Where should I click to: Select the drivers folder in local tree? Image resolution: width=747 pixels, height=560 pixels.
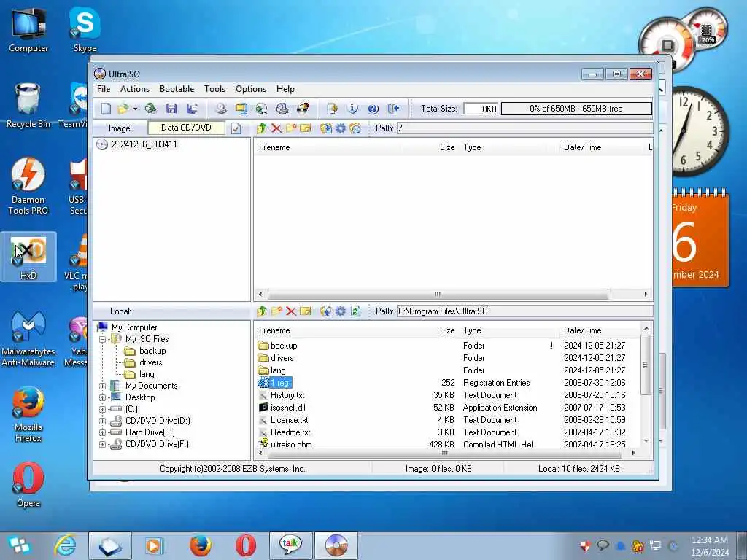[151, 363]
